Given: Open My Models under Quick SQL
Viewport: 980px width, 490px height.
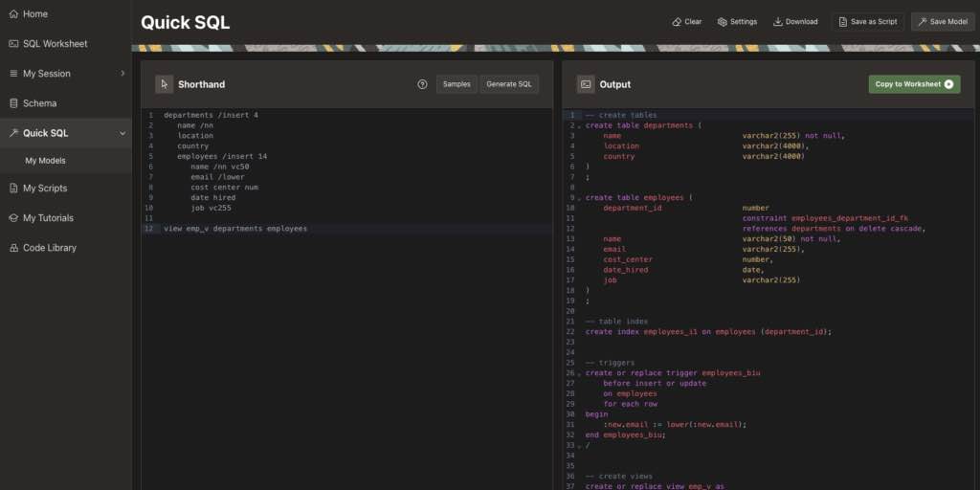Looking at the screenshot, I should 66,161.
